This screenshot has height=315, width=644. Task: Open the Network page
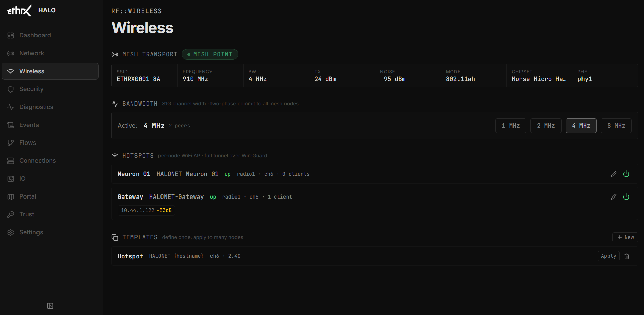coord(50,53)
